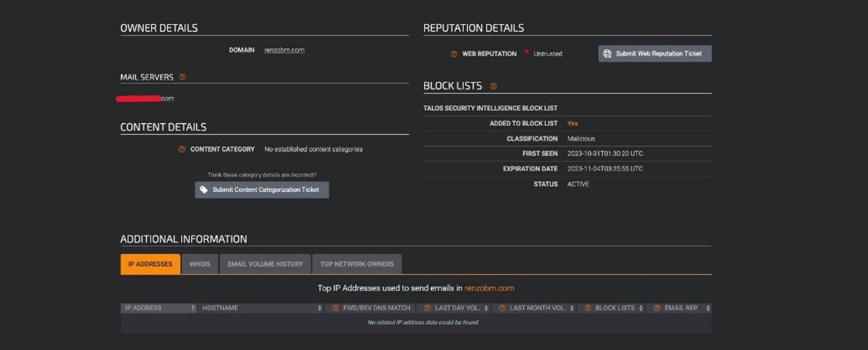Click the Untrusted web reputation text
This screenshot has width=868, height=350.
[x=548, y=54]
